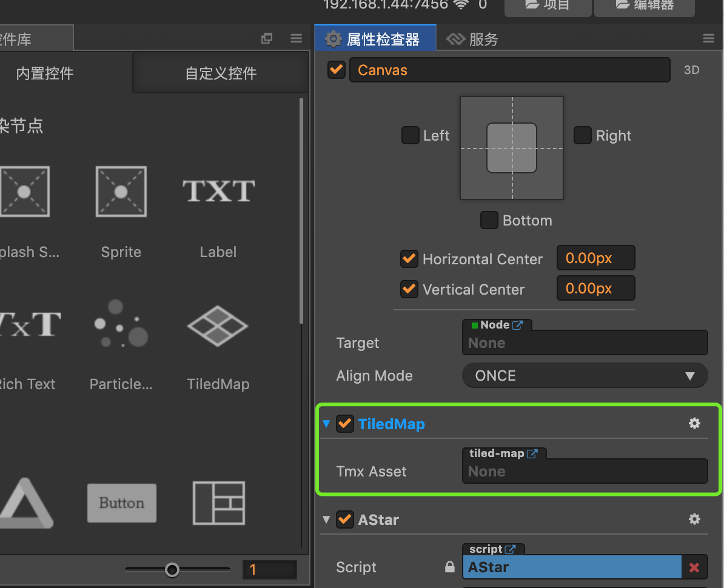Open the Align Mode ONCE dropdown
The image size is (724, 588).
point(585,376)
